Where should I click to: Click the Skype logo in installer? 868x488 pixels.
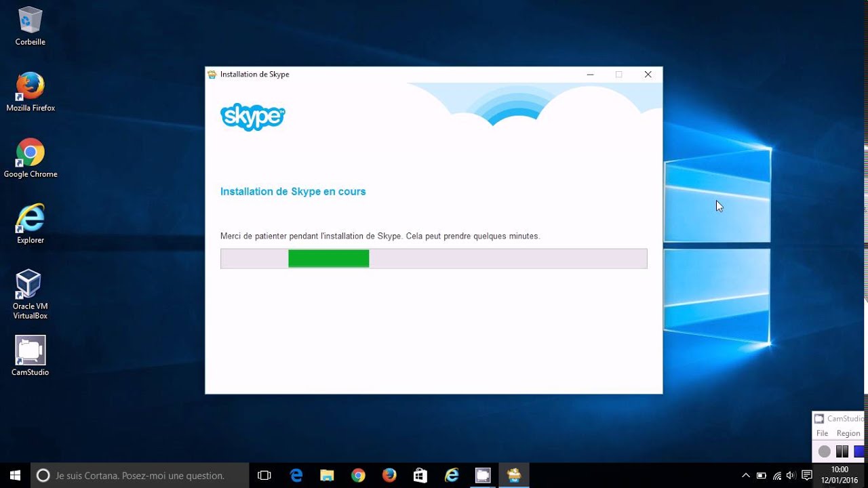(x=252, y=117)
